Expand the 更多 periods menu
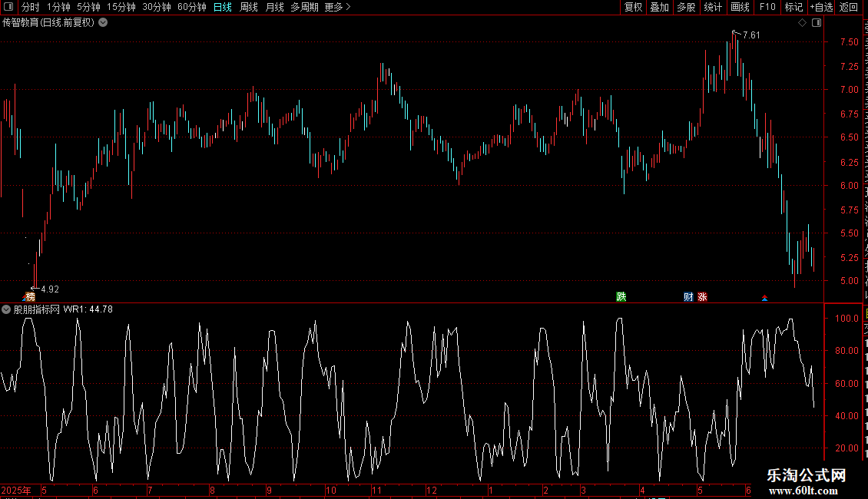Screen dimensions: 868x499 coord(337,7)
